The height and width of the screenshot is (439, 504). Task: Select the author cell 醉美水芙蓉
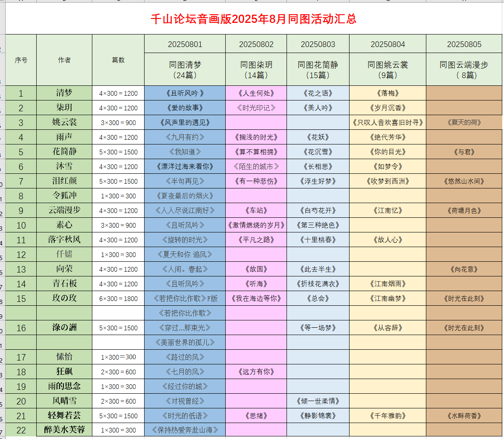pos(64,430)
